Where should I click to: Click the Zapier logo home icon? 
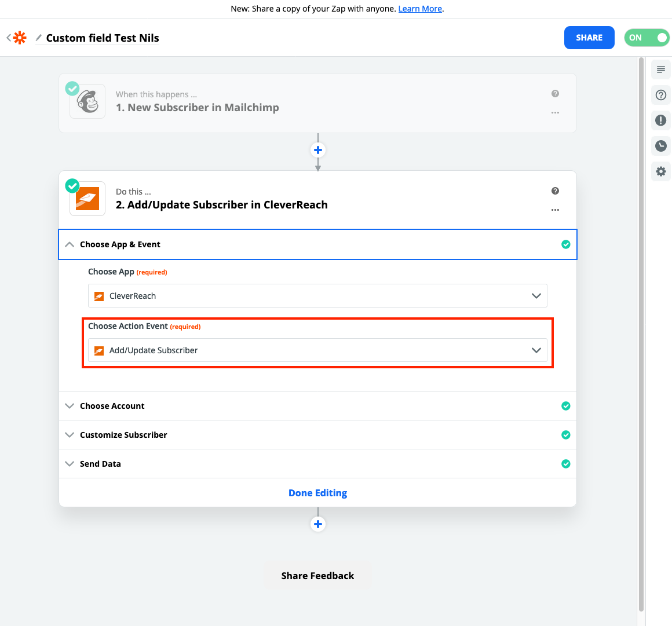point(20,38)
